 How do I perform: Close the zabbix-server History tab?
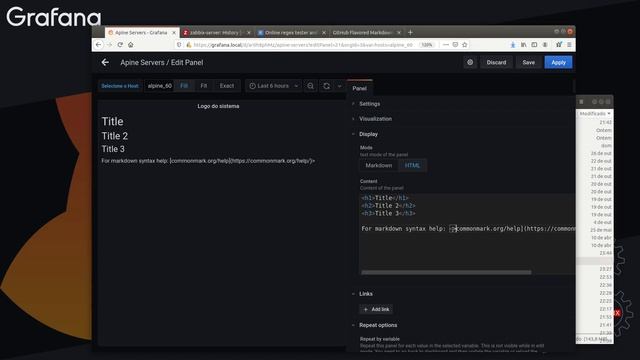coord(249,32)
